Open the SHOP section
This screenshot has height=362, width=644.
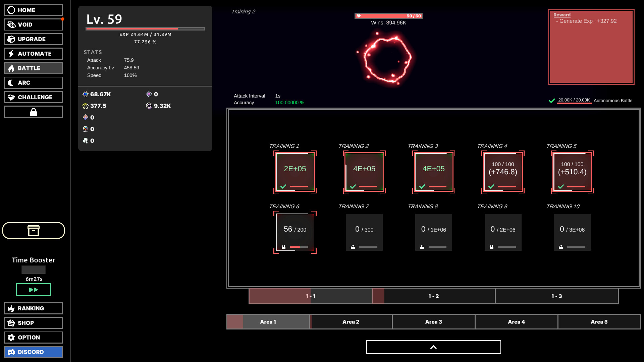[x=33, y=323]
